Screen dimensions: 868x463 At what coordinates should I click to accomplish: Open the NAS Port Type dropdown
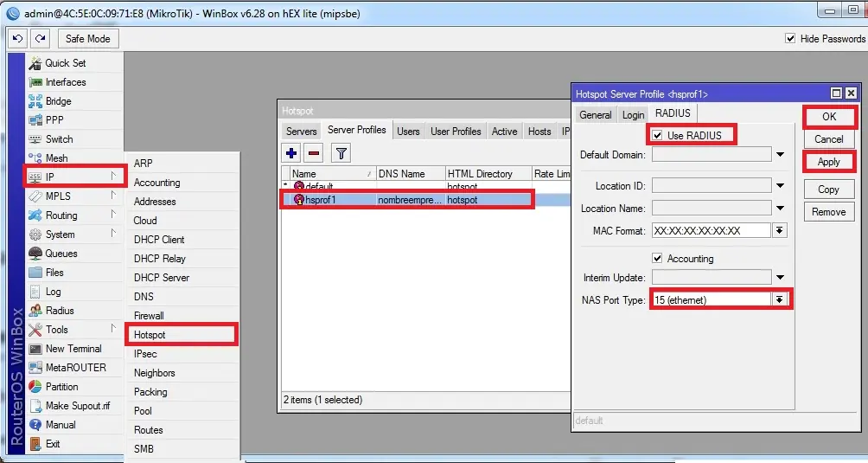pyautogui.click(x=780, y=299)
